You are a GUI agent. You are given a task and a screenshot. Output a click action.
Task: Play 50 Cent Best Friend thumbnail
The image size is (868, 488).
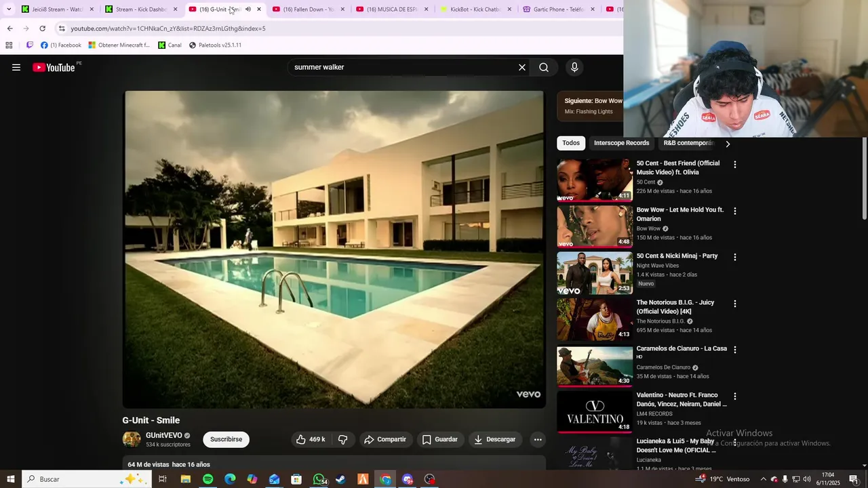(x=595, y=180)
